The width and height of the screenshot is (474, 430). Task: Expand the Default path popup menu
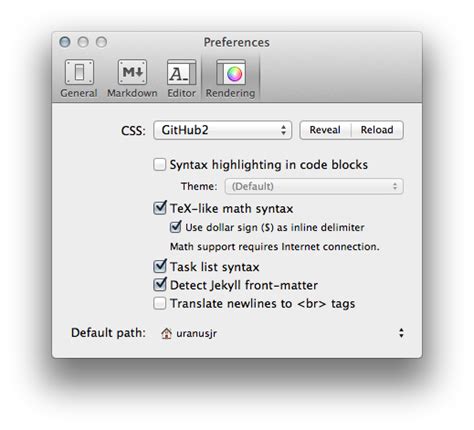282,333
